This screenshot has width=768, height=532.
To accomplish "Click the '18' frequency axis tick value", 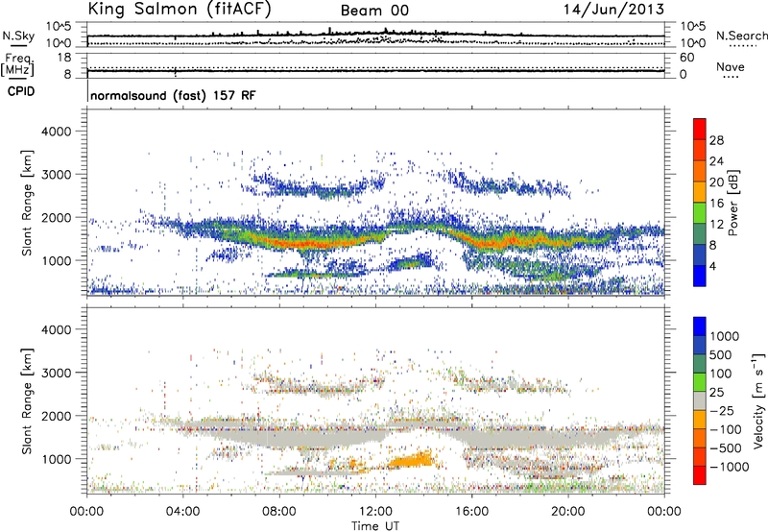I will [64, 58].
